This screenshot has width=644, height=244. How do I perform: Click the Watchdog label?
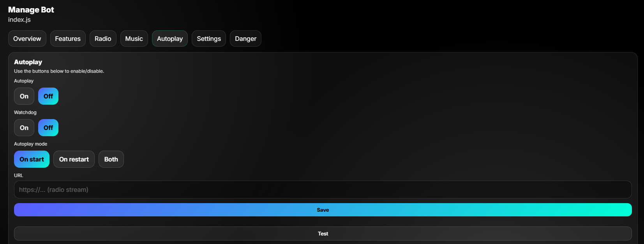click(25, 112)
